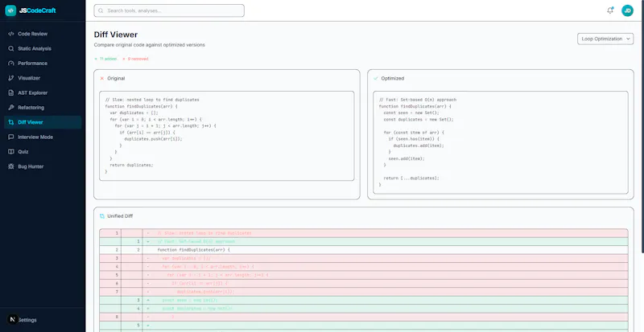Open the Visualizer tool

pyautogui.click(x=43, y=78)
